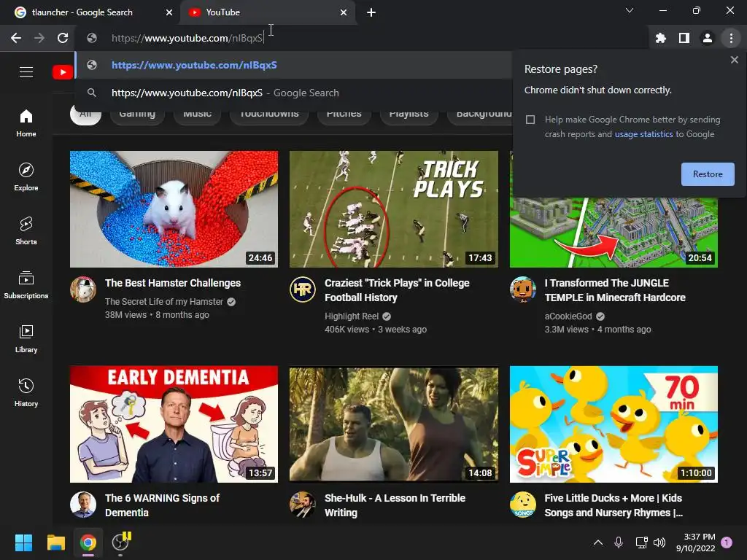This screenshot has height=560, width=747.
Task: Open Chrome three-dot menu
Action: coord(731,38)
